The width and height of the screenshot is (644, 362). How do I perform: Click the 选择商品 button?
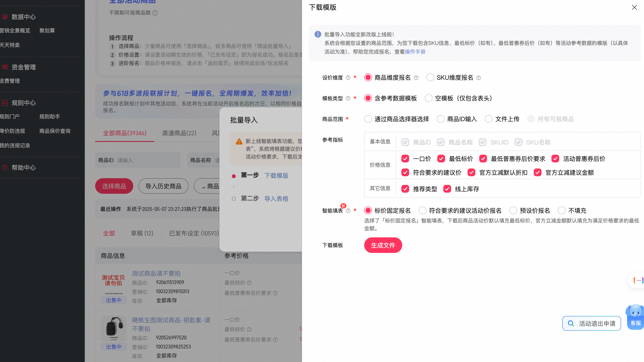click(x=114, y=186)
